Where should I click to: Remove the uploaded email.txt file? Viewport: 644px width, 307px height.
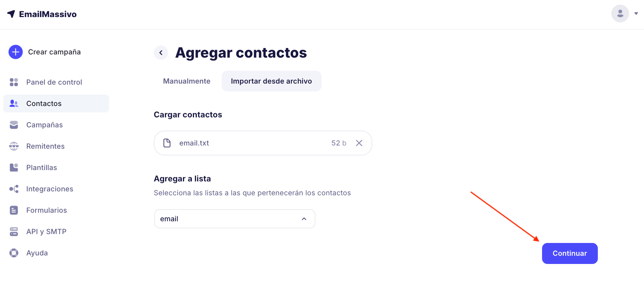tap(359, 143)
